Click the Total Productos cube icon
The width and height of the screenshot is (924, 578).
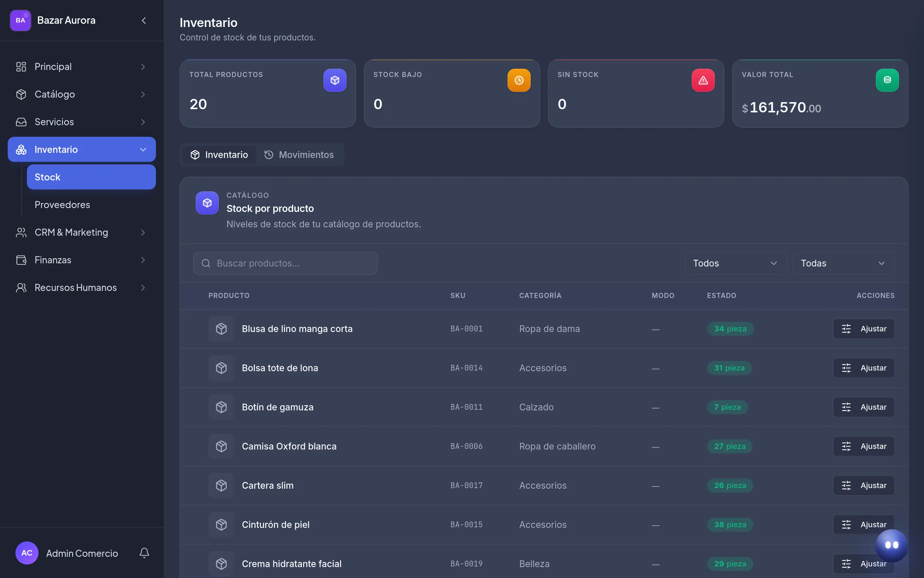(x=335, y=80)
